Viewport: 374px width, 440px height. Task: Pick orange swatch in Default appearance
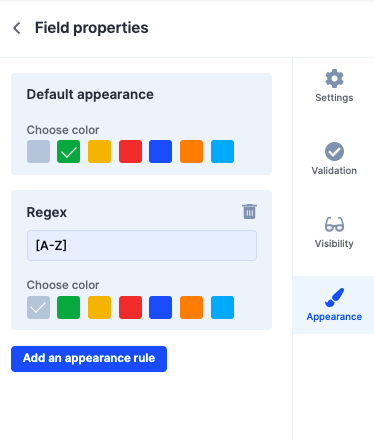(x=191, y=152)
